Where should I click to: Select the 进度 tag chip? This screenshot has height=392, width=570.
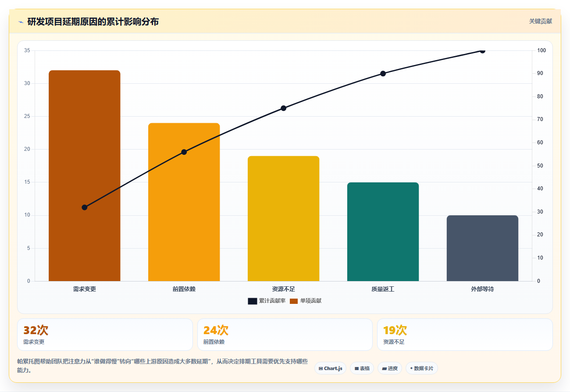click(x=389, y=368)
